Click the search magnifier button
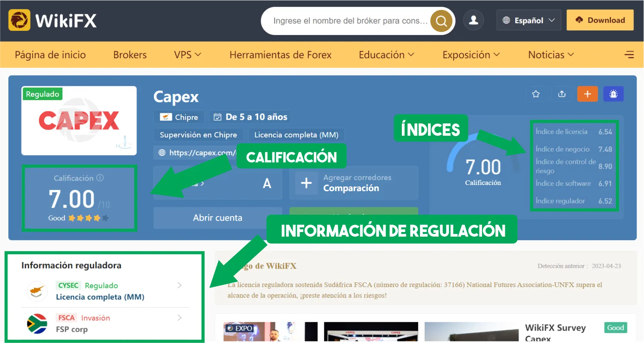Viewport: 644px width, 343px height. [441, 21]
